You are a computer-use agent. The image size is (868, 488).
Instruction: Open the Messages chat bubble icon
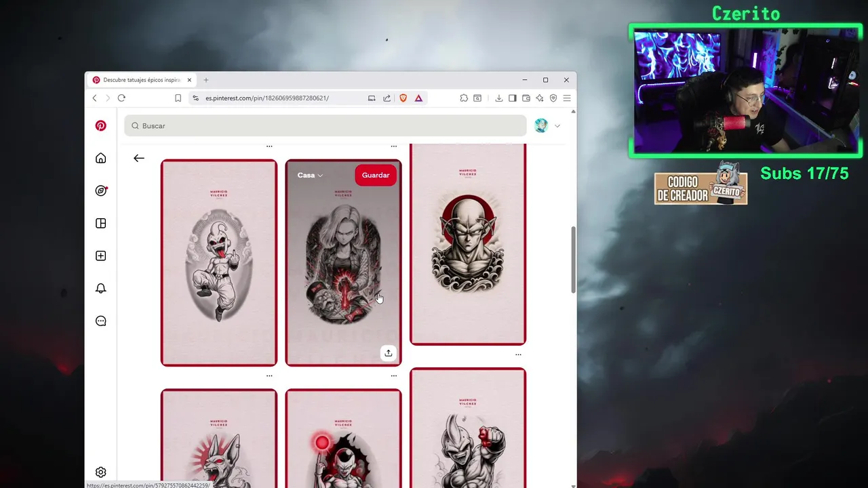click(x=100, y=321)
